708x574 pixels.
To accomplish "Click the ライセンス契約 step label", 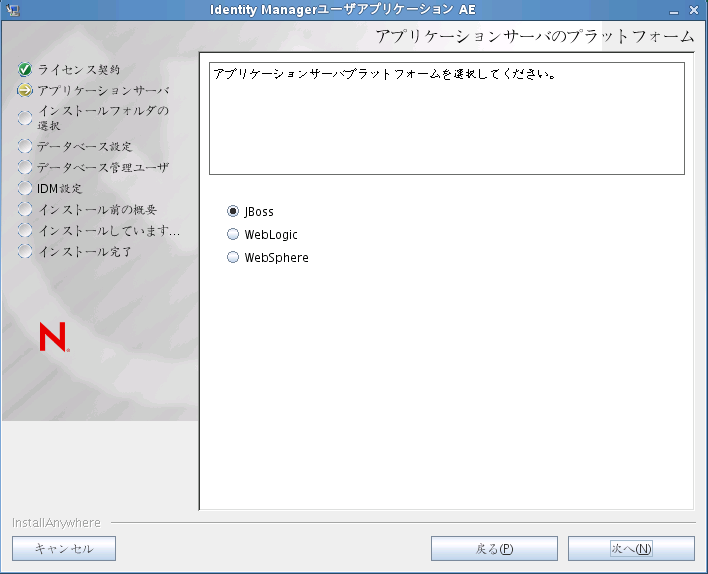I will click(x=79, y=70).
